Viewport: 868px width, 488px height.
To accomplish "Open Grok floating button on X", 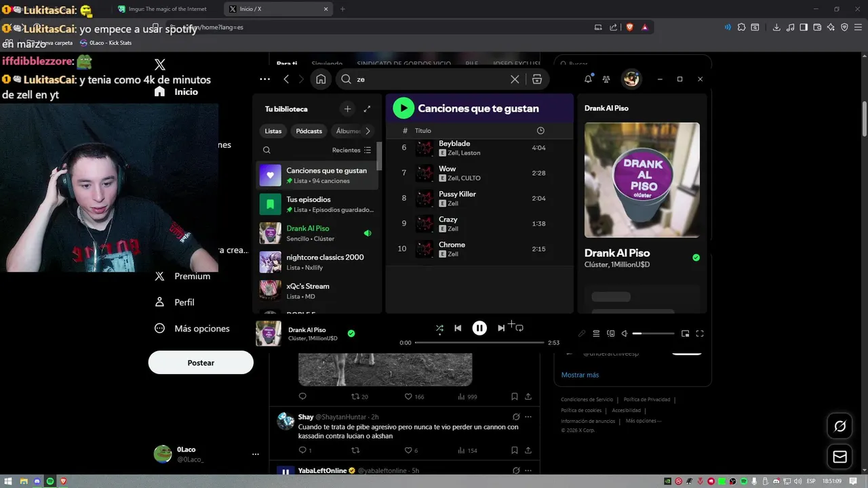I will click(840, 426).
